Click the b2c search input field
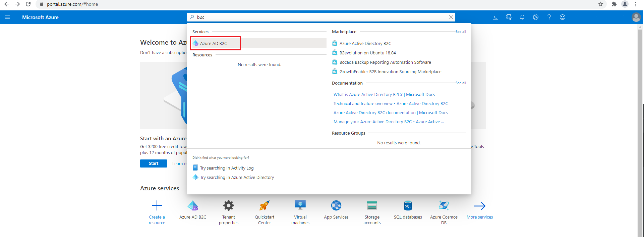This screenshot has height=237, width=644. [318, 17]
